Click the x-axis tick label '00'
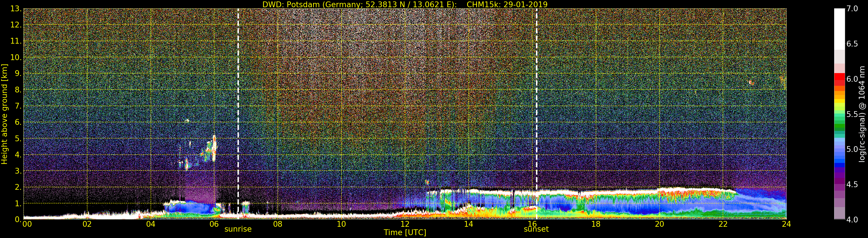 (x=27, y=224)
